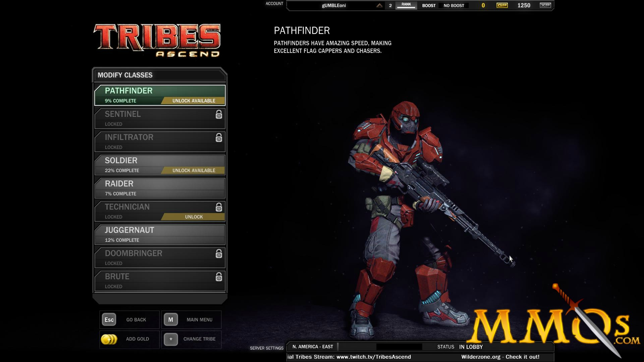644x362 pixels.
Task: Click the Boost label
Action: [x=429, y=6]
